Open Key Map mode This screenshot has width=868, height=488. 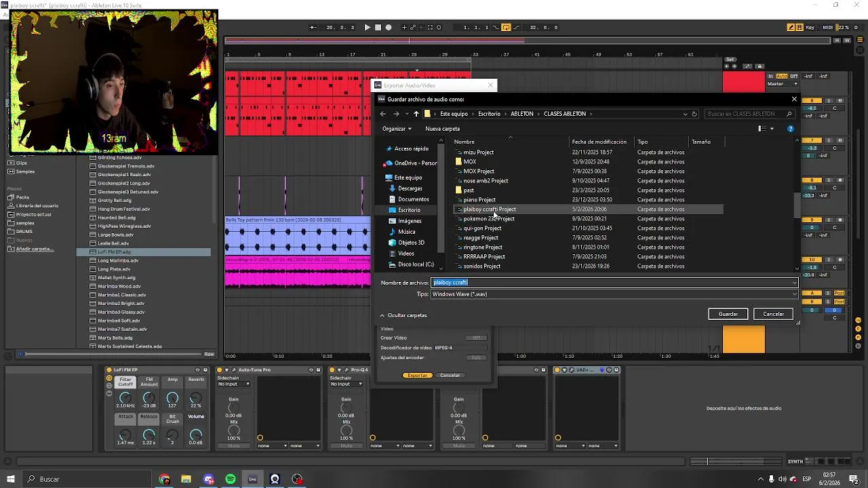[810, 28]
